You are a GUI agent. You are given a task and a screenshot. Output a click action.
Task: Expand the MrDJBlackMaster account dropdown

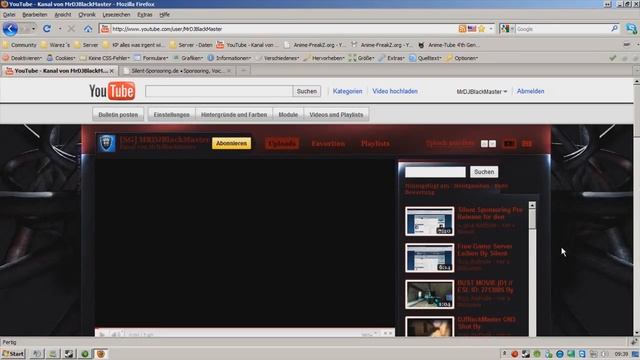coord(482,91)
